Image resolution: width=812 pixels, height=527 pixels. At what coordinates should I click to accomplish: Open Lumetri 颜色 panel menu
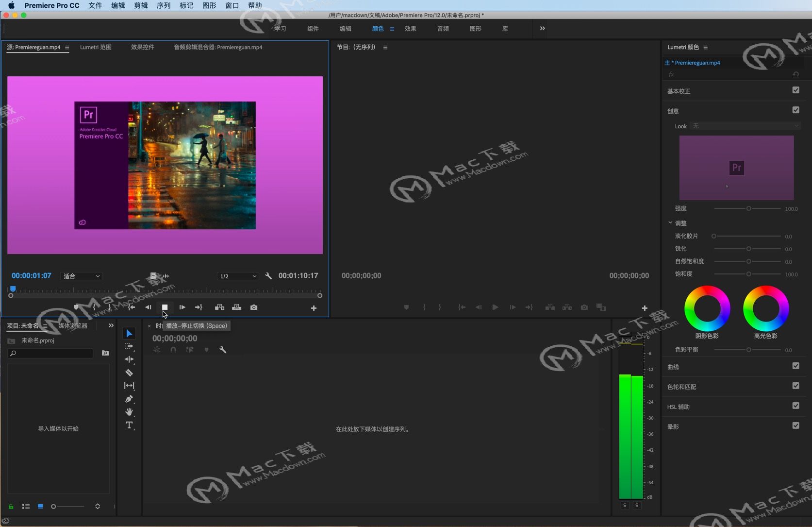[x=706, y=48]
